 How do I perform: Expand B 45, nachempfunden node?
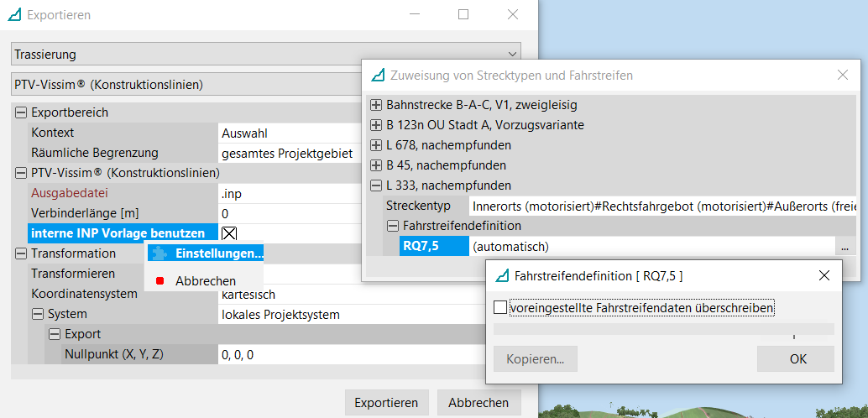pos(376,165)
